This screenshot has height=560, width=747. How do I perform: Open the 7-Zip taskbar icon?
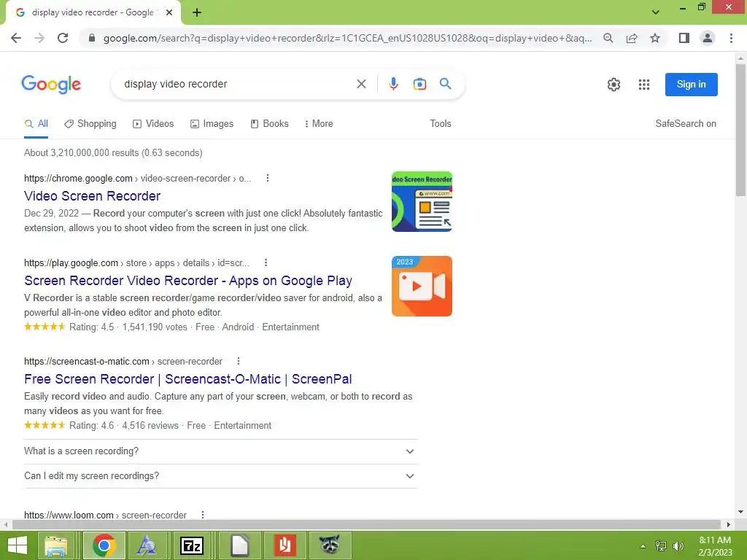(x=192, y=545)
